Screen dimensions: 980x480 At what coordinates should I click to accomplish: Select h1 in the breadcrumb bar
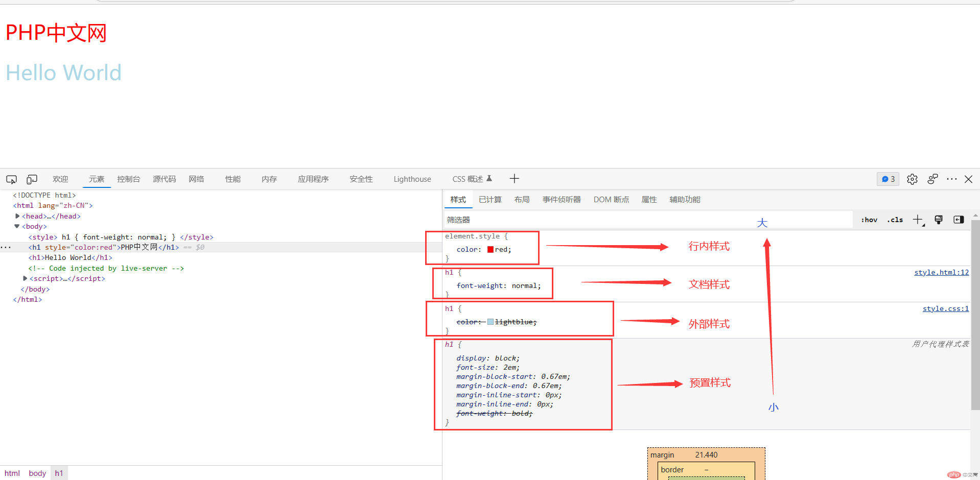59,473
